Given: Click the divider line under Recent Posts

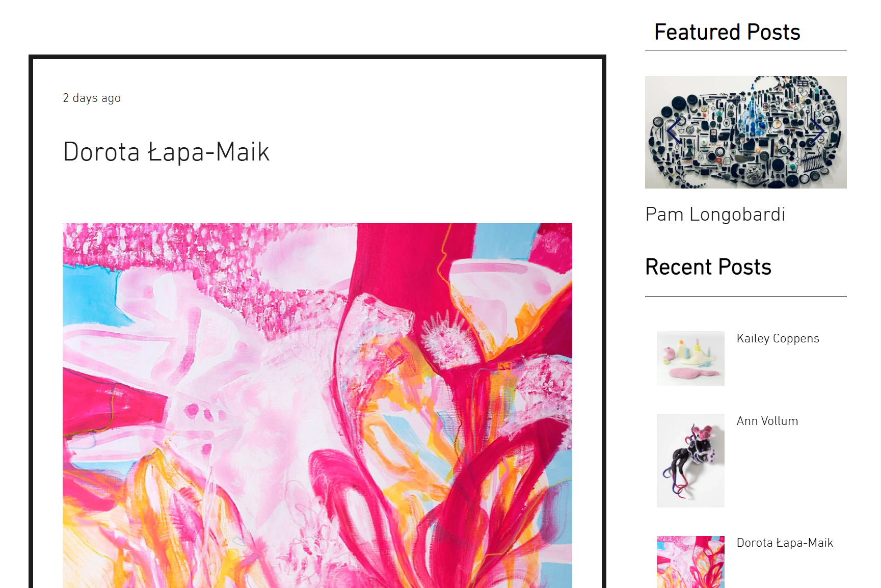Looking at the screenshot, I should point(745,296).
